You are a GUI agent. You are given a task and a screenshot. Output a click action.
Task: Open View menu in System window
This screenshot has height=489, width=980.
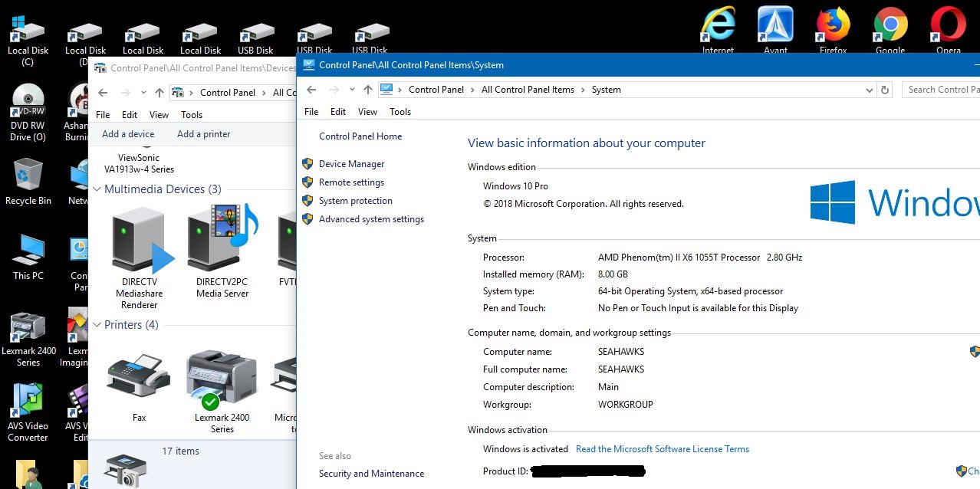coord(368,112)
